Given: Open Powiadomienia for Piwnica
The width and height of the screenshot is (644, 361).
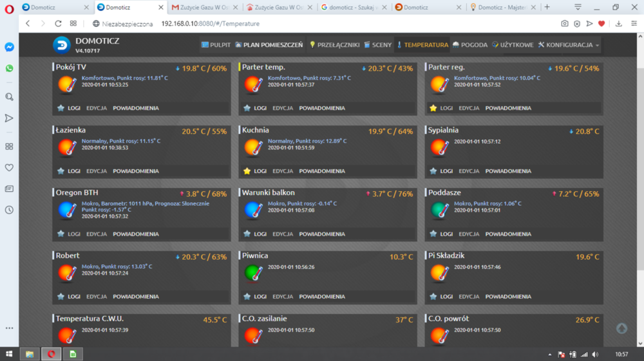Looking at the screenshot, I should pos(322,296).
